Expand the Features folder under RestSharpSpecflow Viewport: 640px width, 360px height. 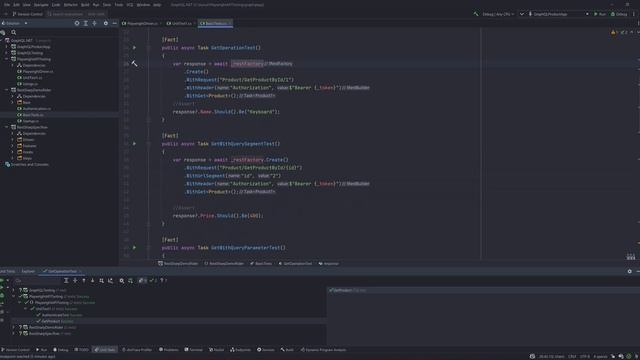pos(12,146)
